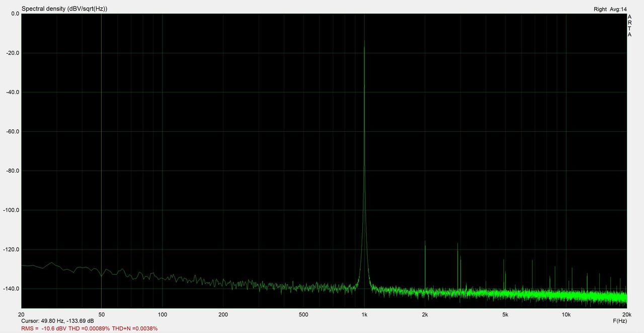Click the '1k' frequency axis label
This screenshot has width=644, height=333.
point(364,315)
